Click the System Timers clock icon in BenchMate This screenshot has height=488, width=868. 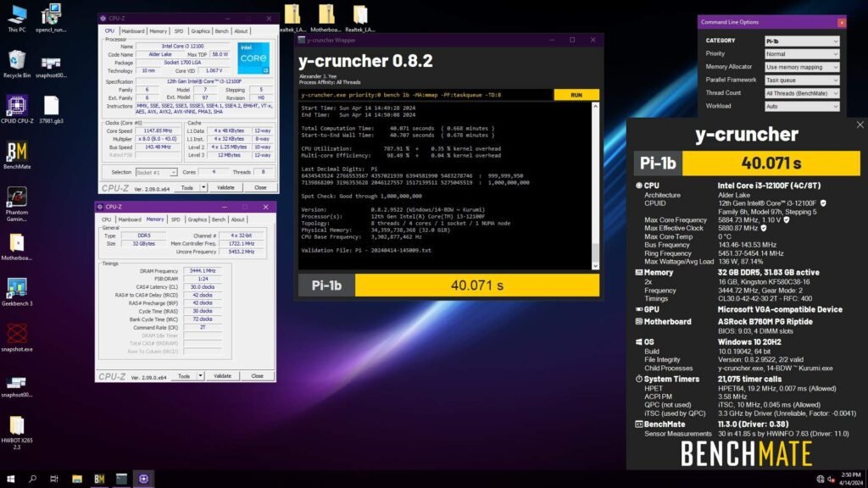[x=638, y=379]
